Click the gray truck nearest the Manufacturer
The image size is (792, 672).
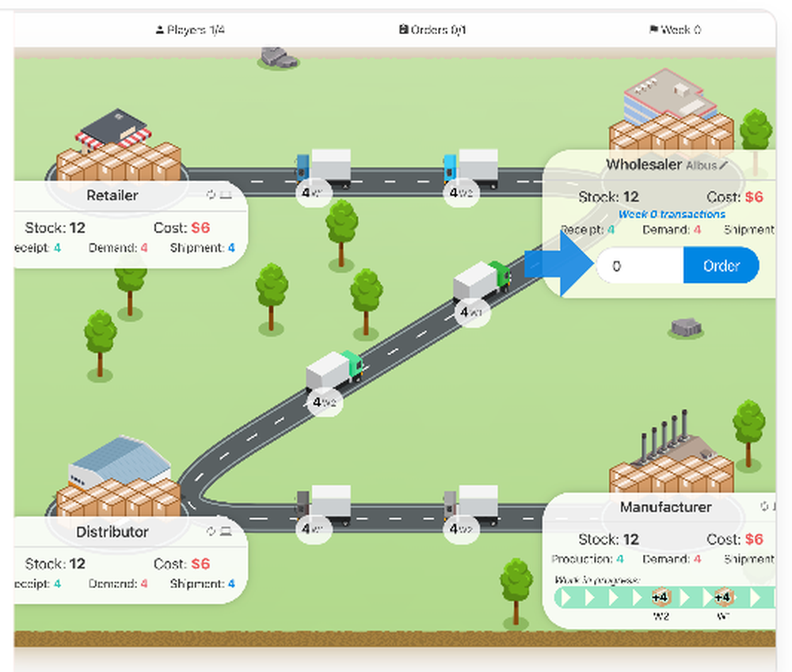click(x=470, y=505)
